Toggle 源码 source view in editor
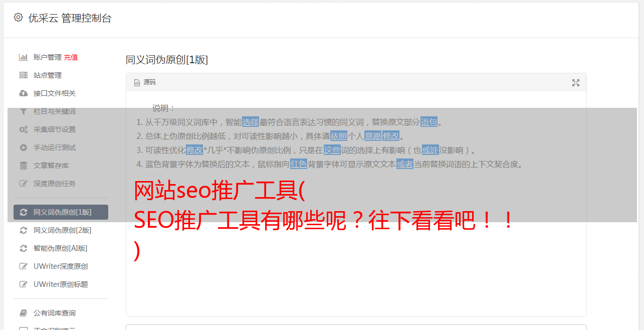 [x=145, y=82]
